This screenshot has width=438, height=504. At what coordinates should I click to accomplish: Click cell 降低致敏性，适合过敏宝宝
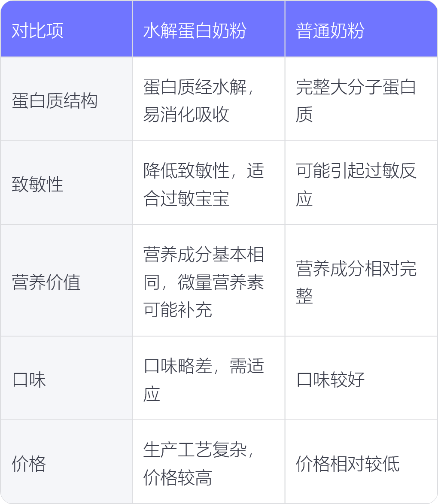[x=204, y=185]
